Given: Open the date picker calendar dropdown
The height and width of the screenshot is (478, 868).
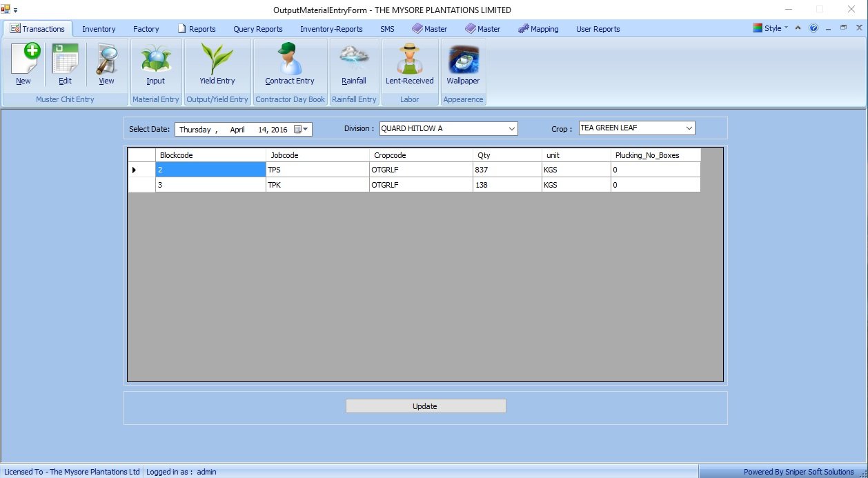Looking at the screenshot, I should click(302, 130).
